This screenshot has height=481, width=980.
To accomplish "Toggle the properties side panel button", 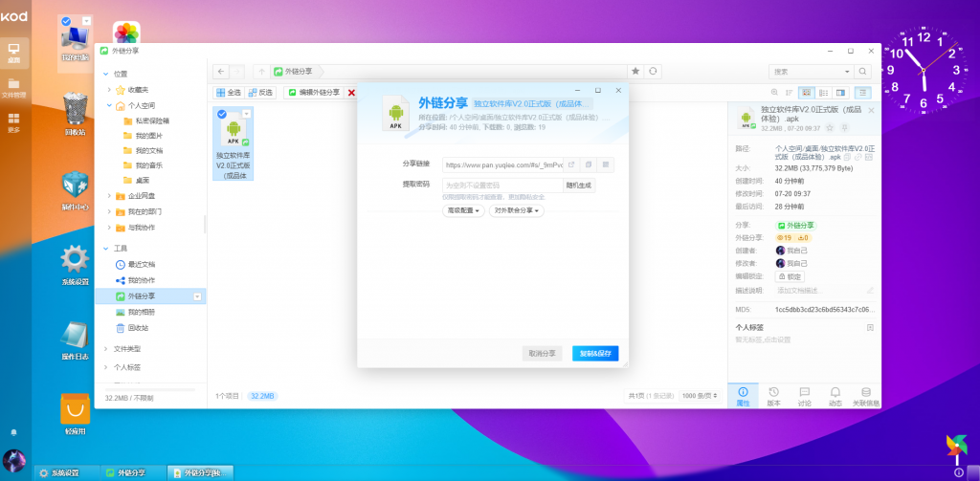I will click(863, 93).
